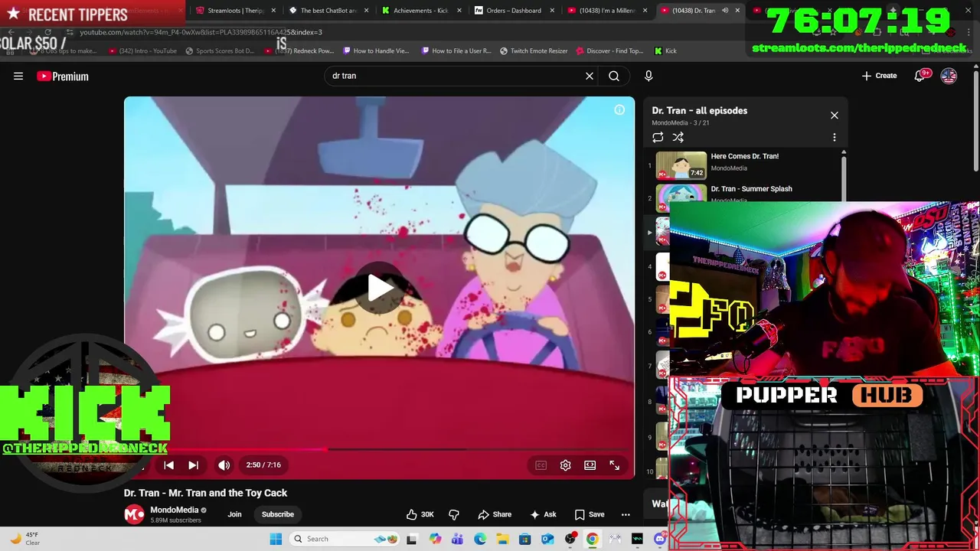Open player settings gear menu

565,465
